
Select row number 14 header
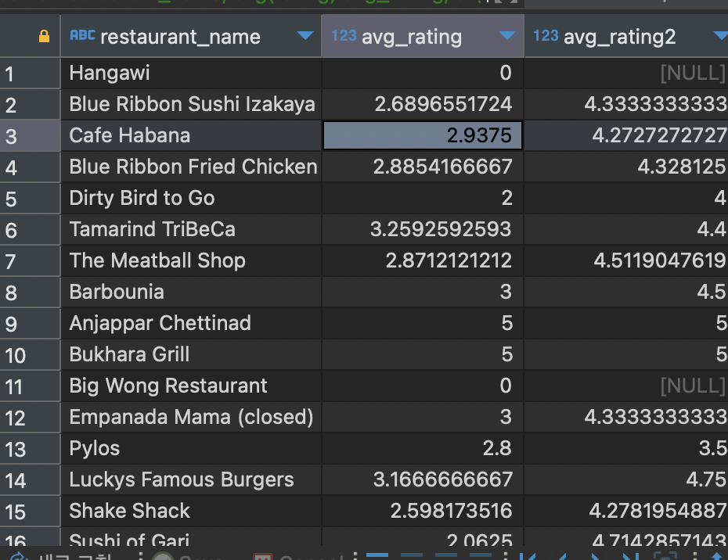point(31,480)
